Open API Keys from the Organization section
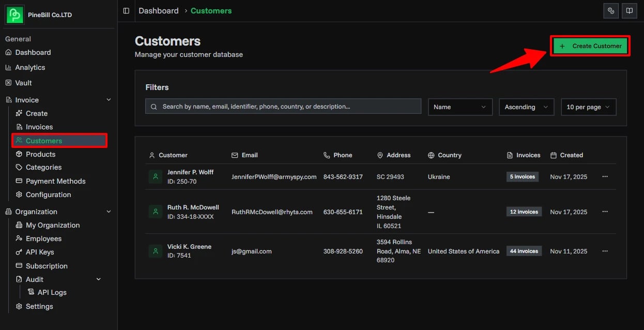Image resolution: width=644 pixels, height=330 pixels. click(x=40, y=252)
